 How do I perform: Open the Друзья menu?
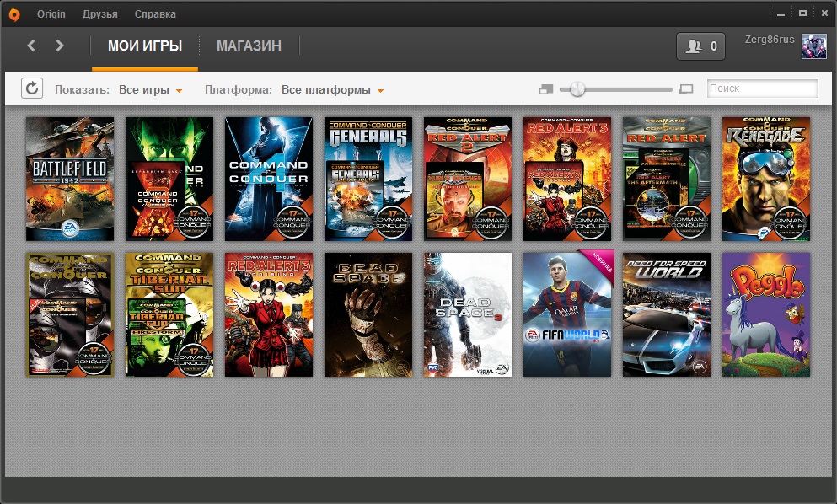click(99, 14)
